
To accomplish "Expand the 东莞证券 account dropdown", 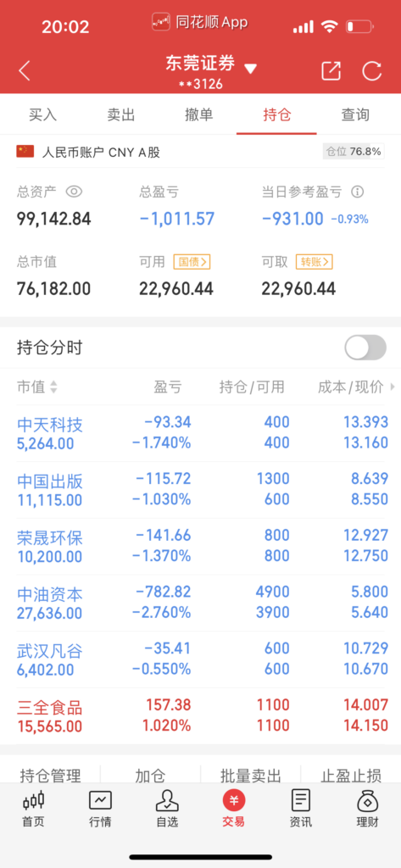I will tap(250, 70).
